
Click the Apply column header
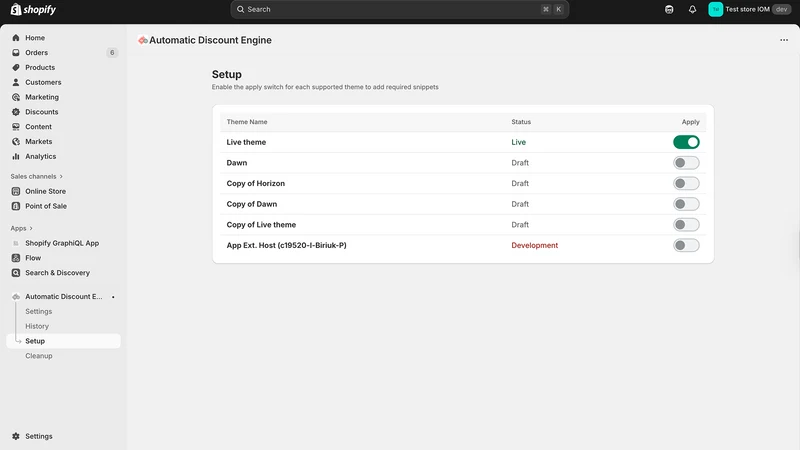coord(690,122)
